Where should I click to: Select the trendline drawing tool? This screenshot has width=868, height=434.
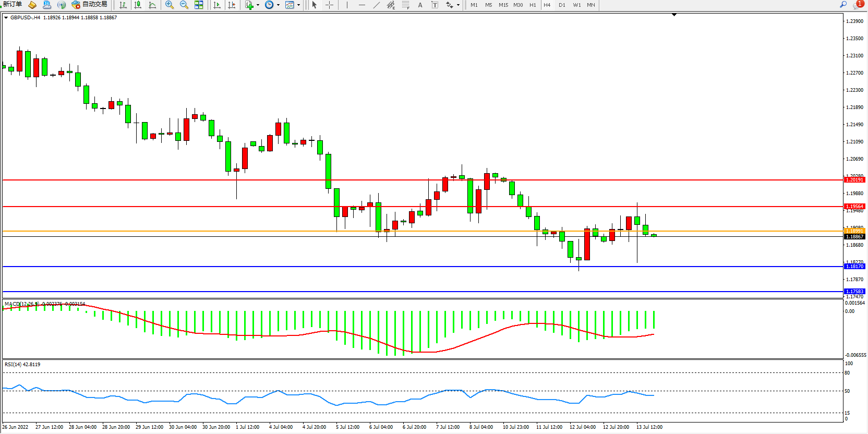[x=377, y=5]
